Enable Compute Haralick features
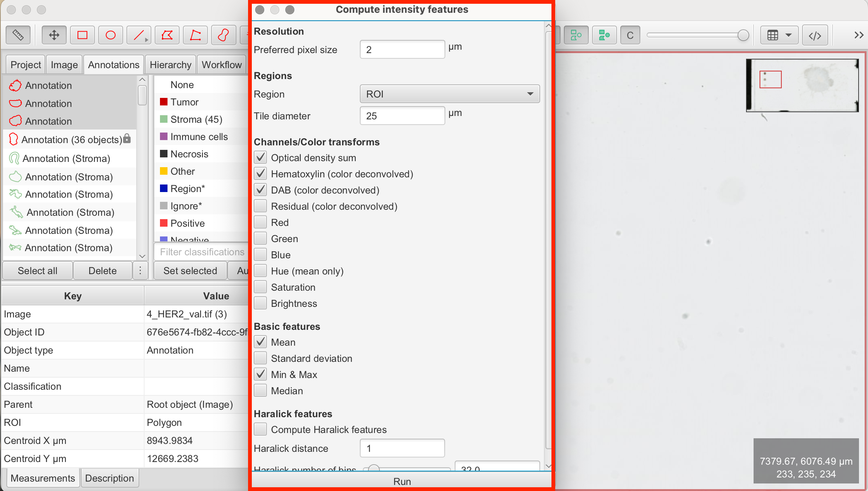The width and height of the screenshot is (868, 491). pyautogui.click(x=260, y=430)
